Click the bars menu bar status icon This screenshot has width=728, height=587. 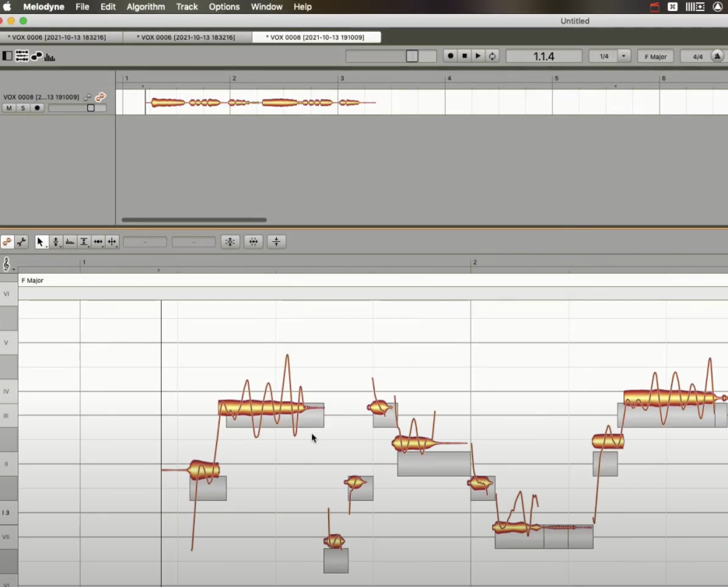(695, 7)
